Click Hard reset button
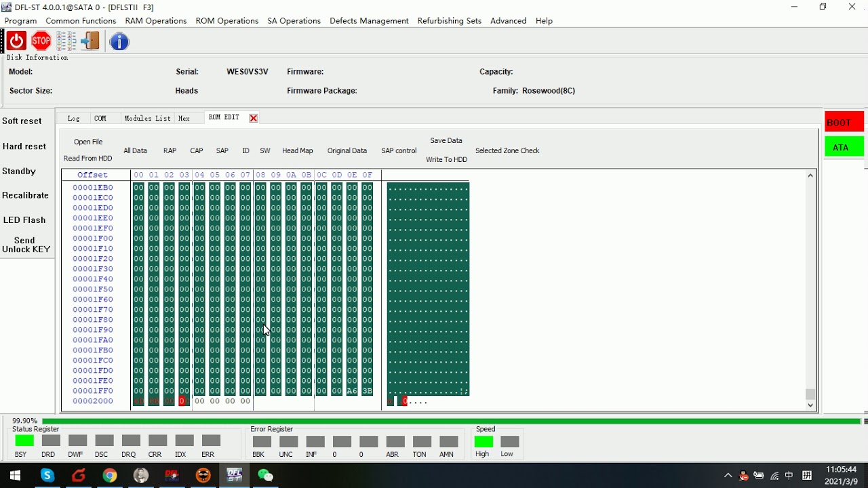Screen dimensions: 868x488 coord(24,146)
